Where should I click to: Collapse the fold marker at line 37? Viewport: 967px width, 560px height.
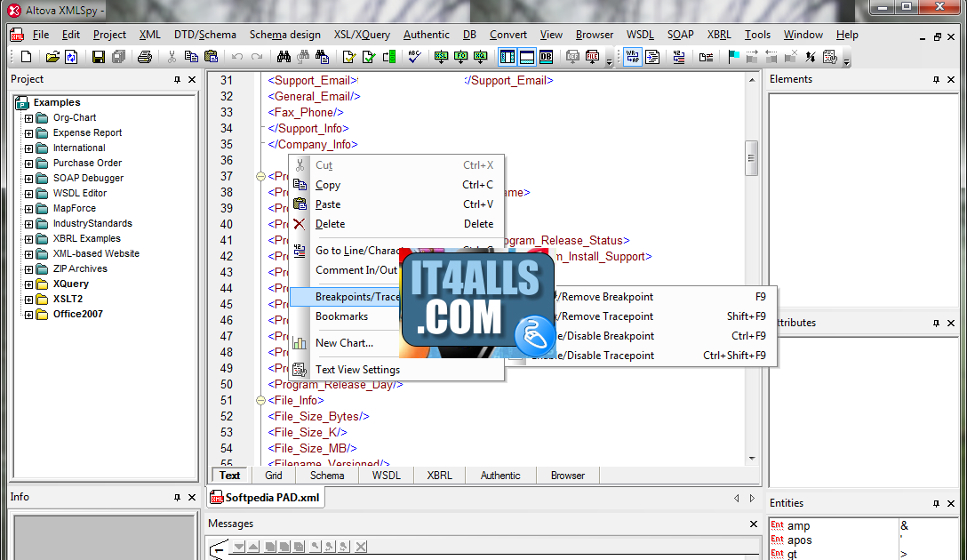coord(260,176)
